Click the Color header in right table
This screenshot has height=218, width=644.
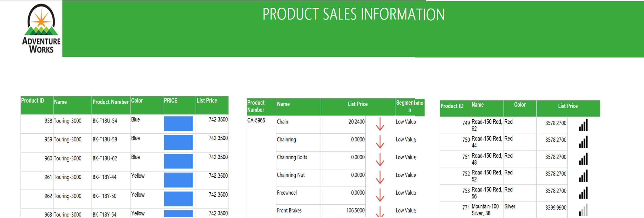519,105
